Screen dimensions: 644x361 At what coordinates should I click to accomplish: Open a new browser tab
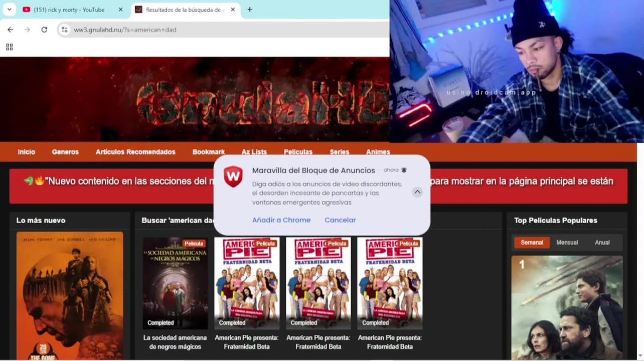point(250,10)
